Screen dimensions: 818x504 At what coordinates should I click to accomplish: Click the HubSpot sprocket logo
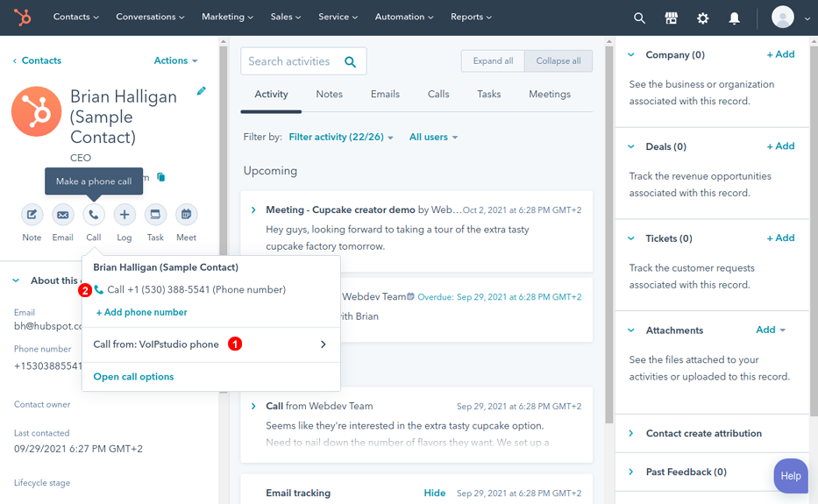[23, 18]
